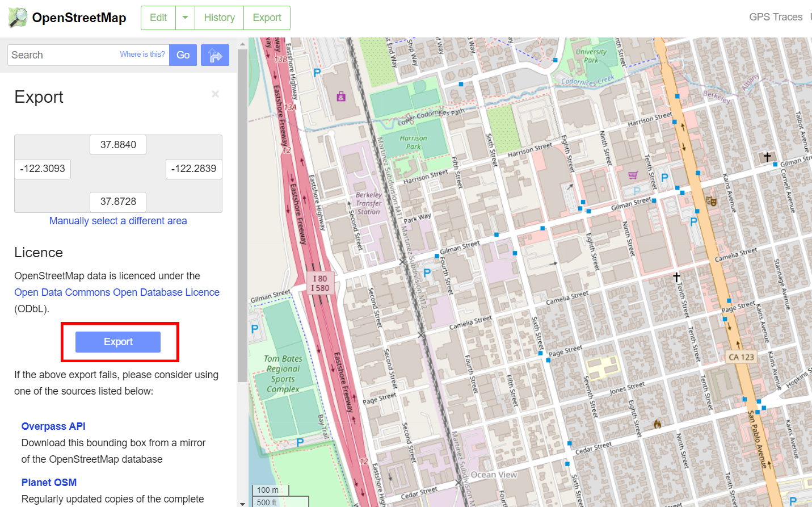Screen dimensions: 812x507
Task: Switch to the History tab
Action: 219,18
